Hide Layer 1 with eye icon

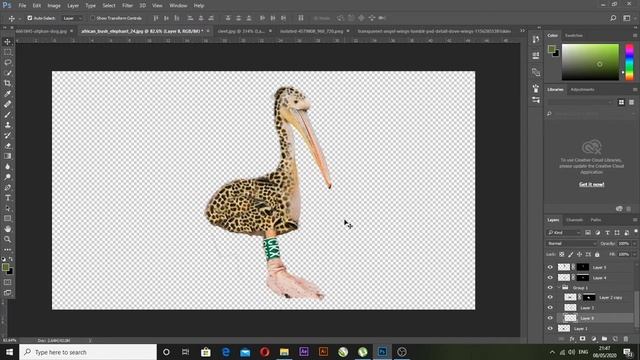point(550,328)
